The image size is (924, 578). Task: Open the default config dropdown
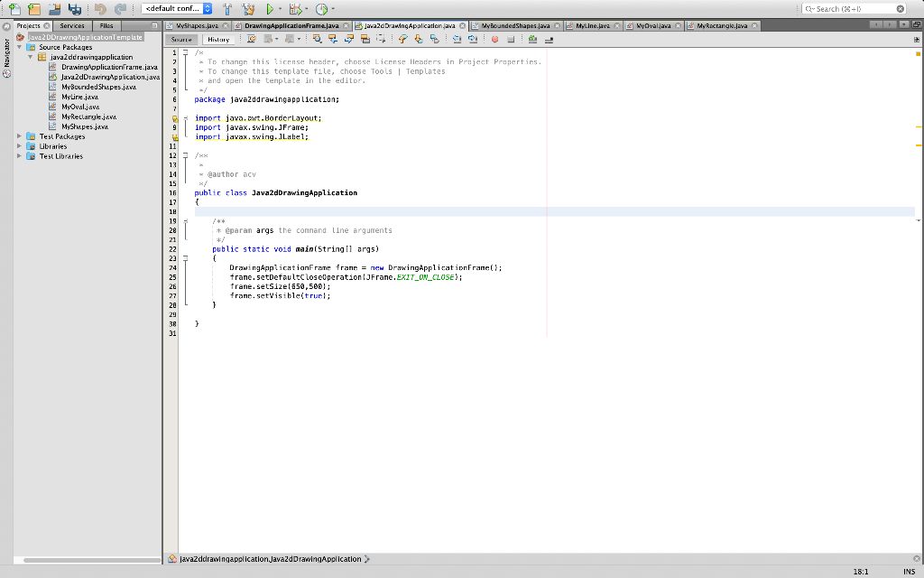178,9
